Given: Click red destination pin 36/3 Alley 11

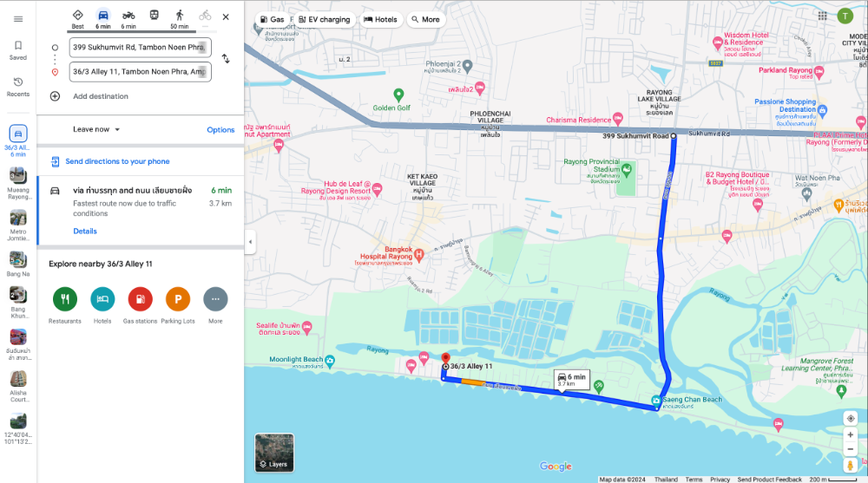Looking at the screenshot, I should [445, 358].
